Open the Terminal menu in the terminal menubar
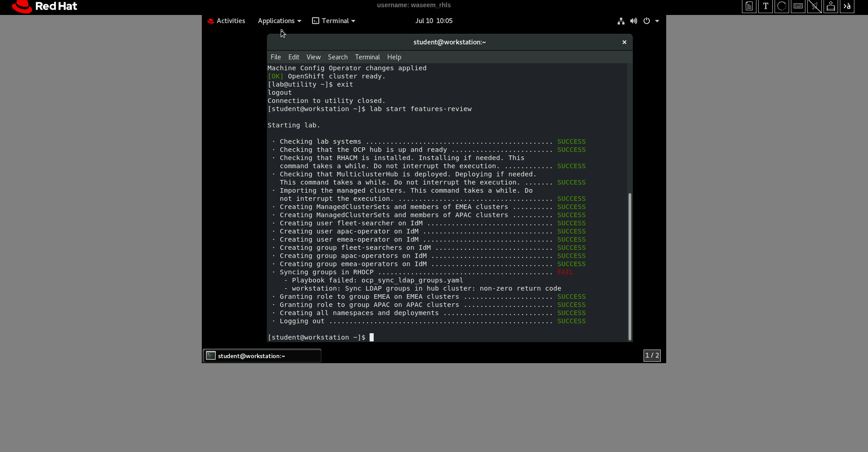 [x=367, y=57]
